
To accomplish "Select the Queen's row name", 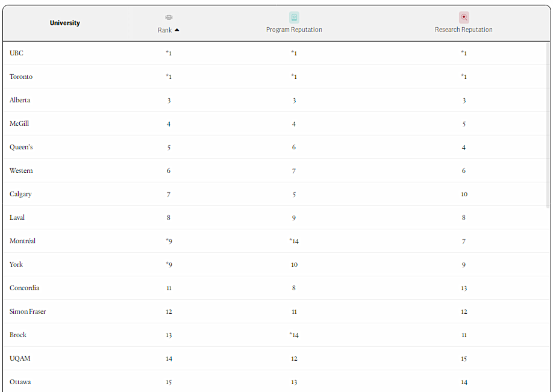I will coord(21,147).
